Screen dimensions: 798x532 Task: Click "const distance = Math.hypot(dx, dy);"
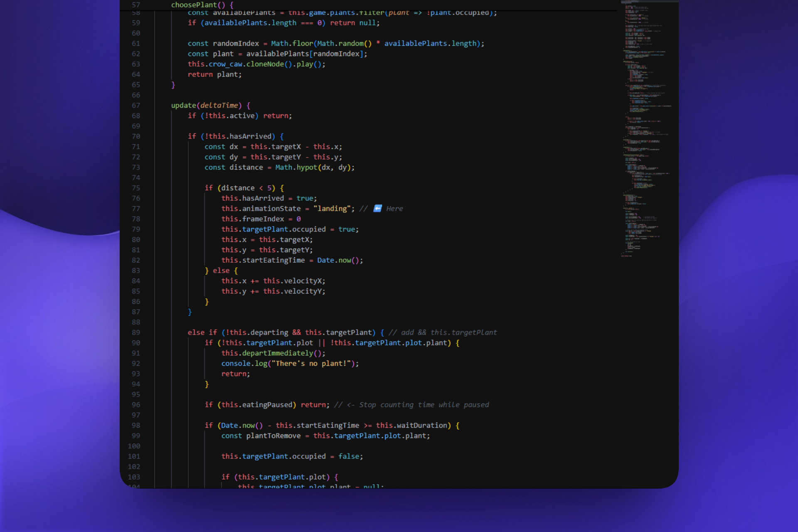(279, 167)
